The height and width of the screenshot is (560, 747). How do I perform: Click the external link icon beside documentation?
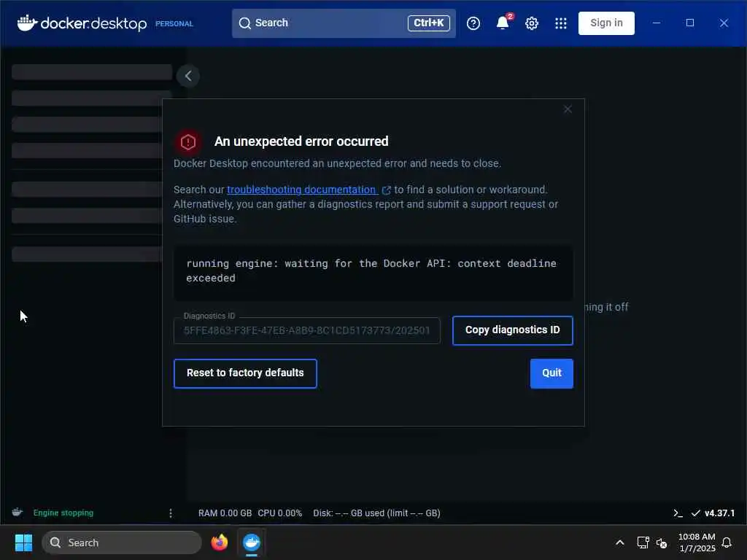click(x=387, y=190)
